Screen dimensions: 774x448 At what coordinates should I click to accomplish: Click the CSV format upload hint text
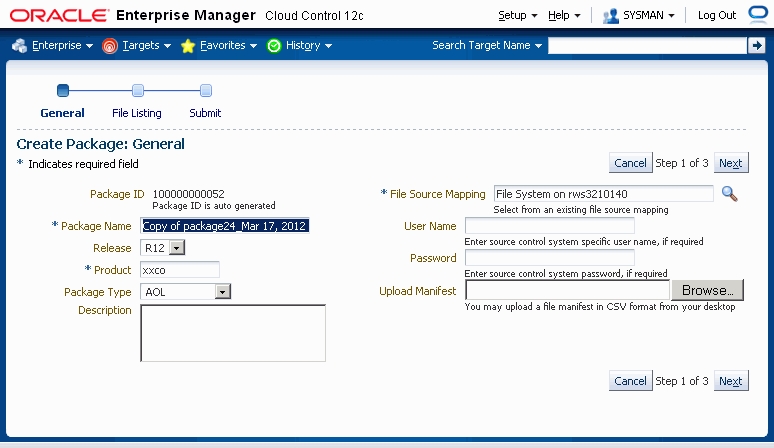pyautogui.click(x=600, y=306)
